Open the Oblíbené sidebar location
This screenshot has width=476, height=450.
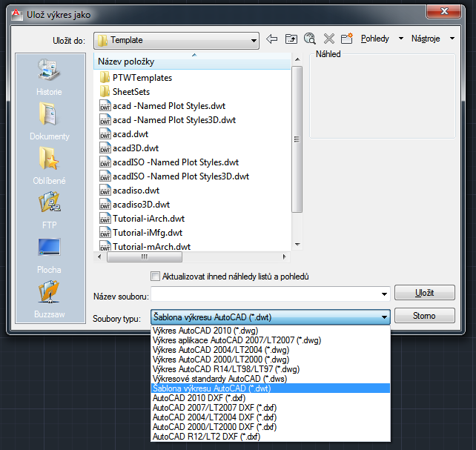[x=49, y=165]
